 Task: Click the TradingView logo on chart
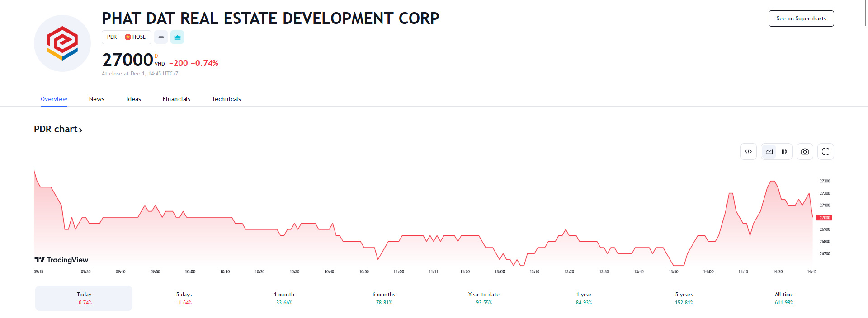coord(61,260)
